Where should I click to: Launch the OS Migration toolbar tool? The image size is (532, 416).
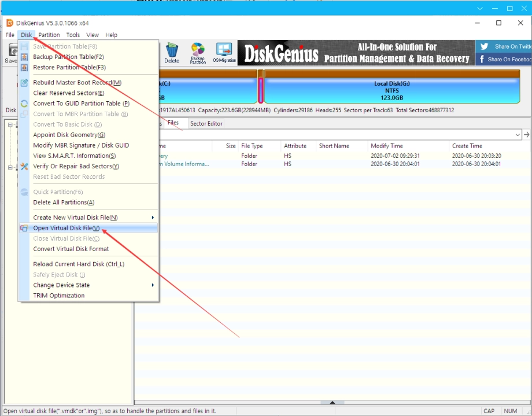point(224,53)
